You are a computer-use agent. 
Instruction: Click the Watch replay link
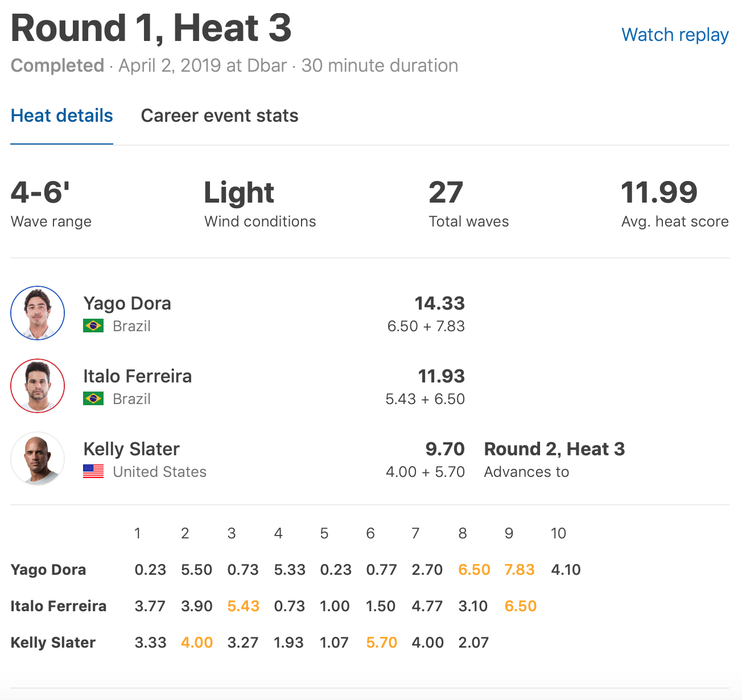pos(675,35)
